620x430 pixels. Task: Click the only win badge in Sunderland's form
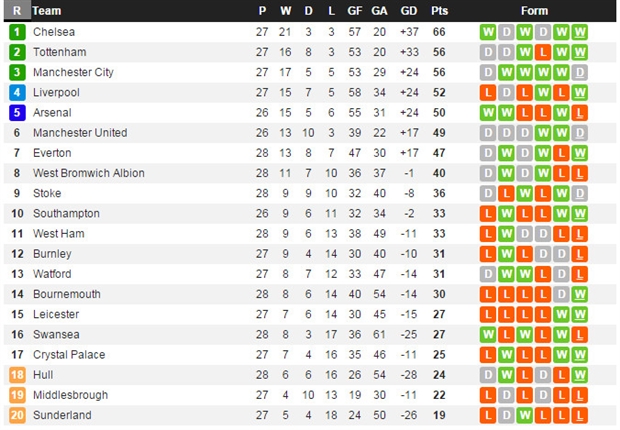525,415
